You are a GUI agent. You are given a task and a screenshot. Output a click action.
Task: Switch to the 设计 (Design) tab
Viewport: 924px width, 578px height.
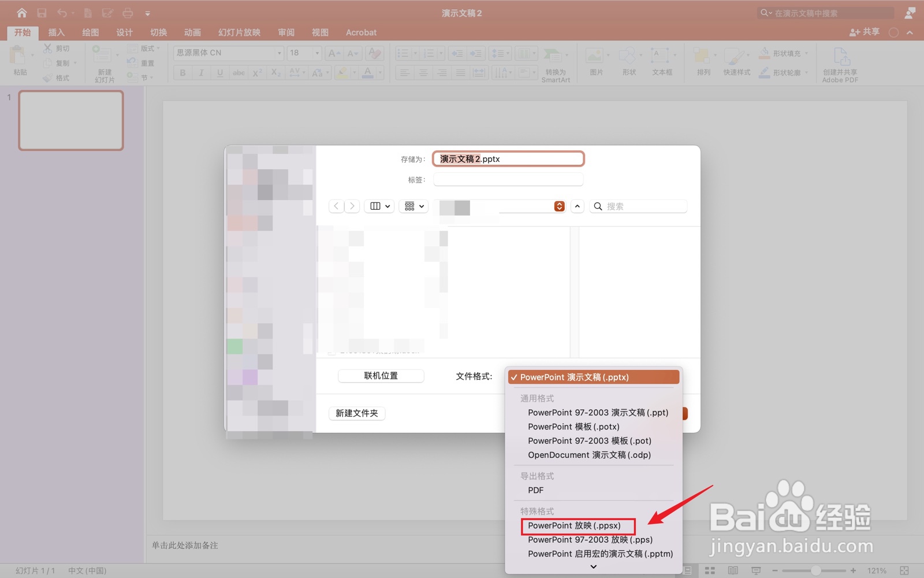[x=124, y=32]
